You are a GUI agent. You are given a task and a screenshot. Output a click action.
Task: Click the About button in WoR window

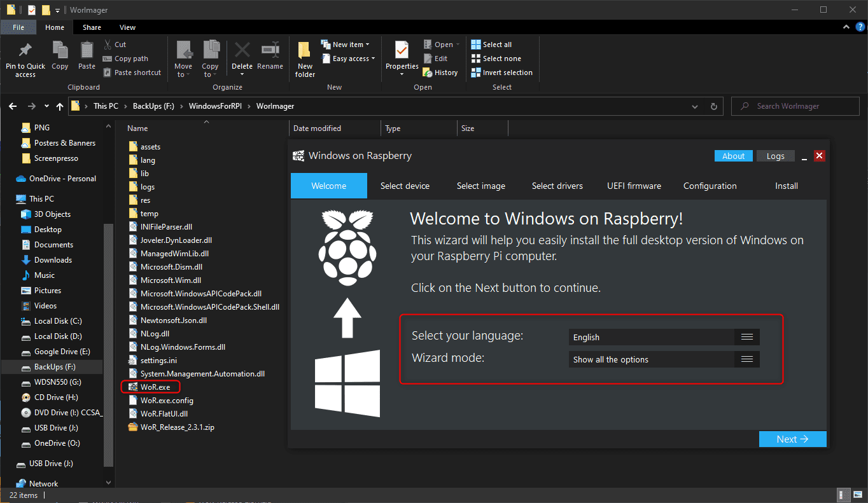point(733,156)
